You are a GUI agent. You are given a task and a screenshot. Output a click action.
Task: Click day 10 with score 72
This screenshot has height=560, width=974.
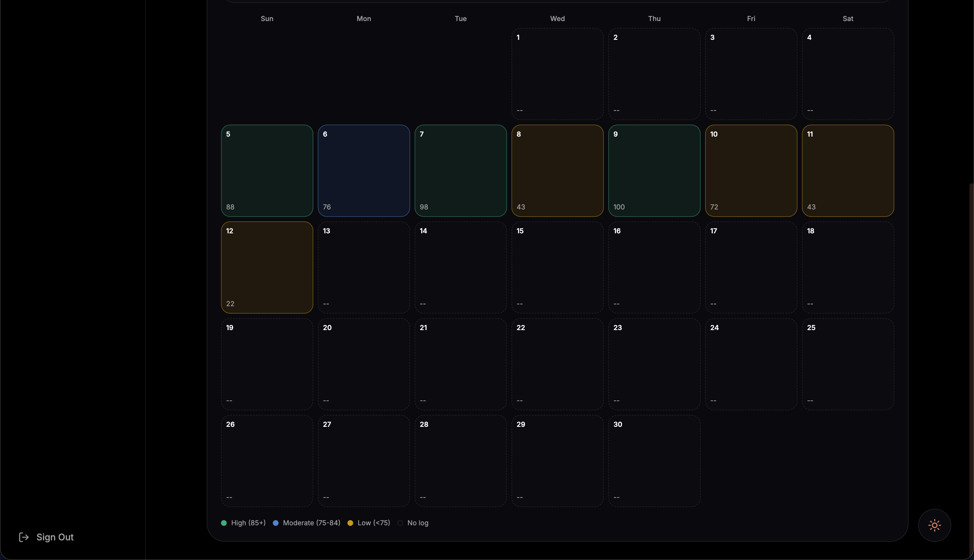751,170
